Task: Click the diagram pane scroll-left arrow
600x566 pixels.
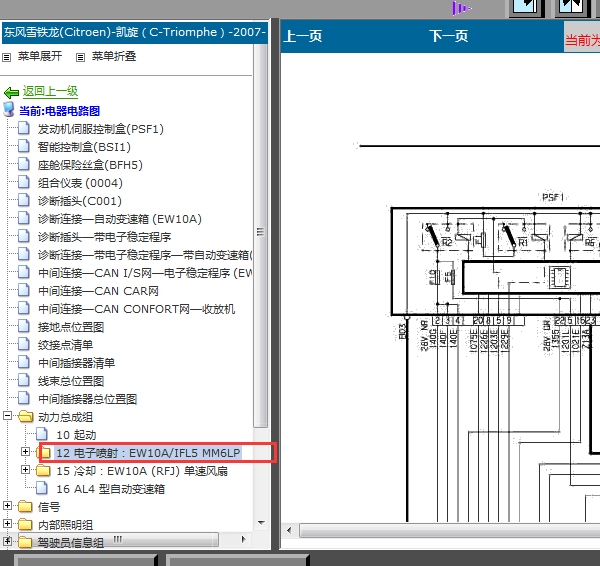Action: (x=289, y=530)
